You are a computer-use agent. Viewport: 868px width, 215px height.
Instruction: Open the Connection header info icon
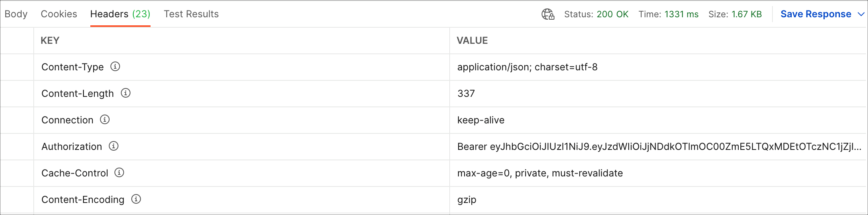tap(105, 119)
